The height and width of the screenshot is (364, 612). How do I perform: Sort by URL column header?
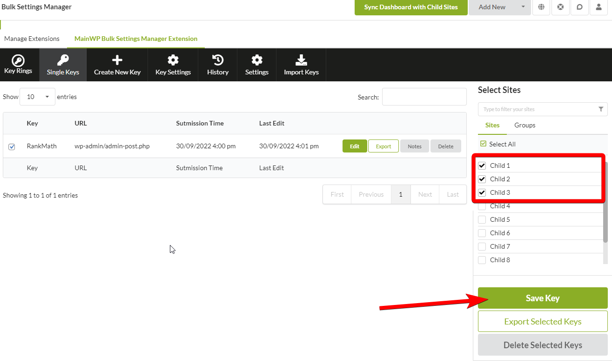click(81, 123)
